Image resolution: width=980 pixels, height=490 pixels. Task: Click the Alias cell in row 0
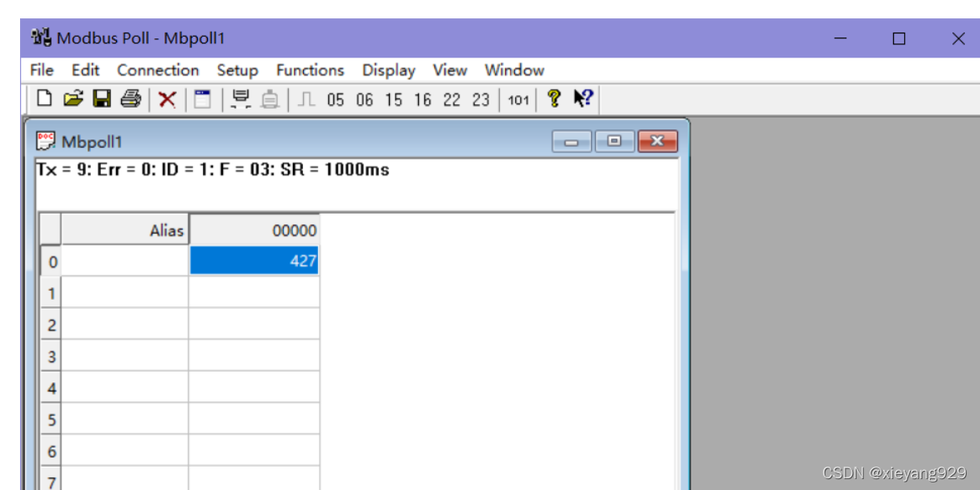click(125, 260)
